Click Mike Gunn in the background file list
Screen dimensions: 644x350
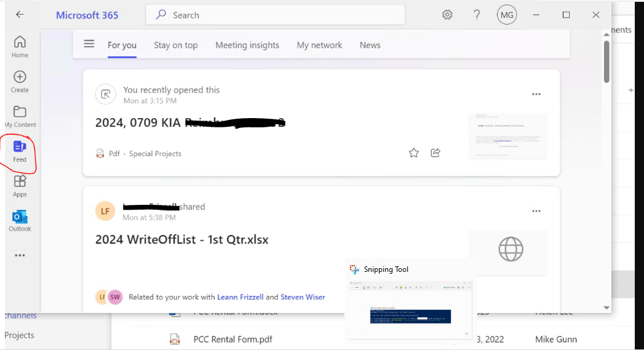[x=556, y=340]
